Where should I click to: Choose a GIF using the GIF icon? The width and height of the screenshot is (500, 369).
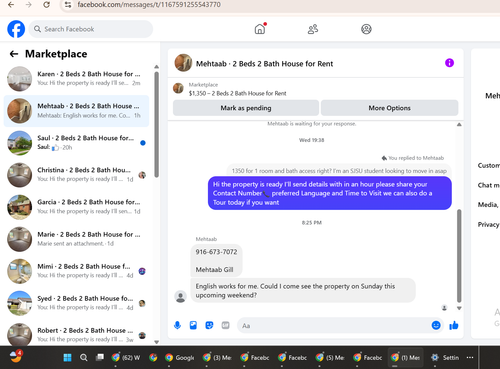tap(226, 325)
